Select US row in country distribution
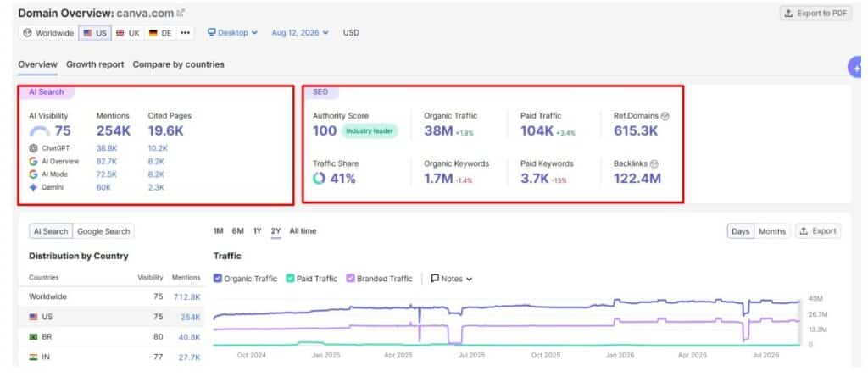868x382 pixels. (111, 317)
